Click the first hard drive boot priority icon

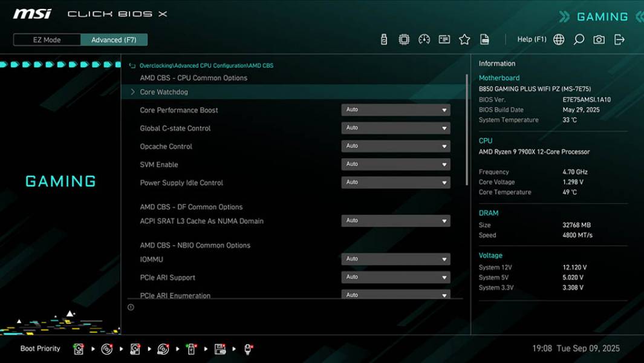pos(79,348)
